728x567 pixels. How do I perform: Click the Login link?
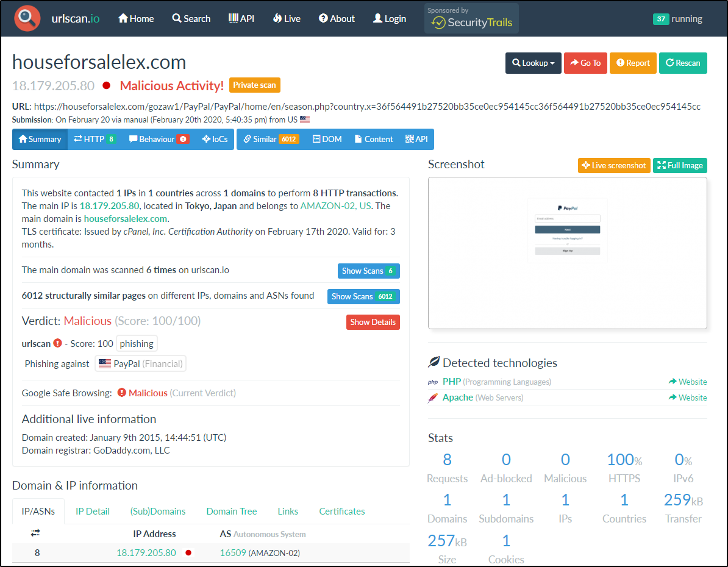pos(390,18)
